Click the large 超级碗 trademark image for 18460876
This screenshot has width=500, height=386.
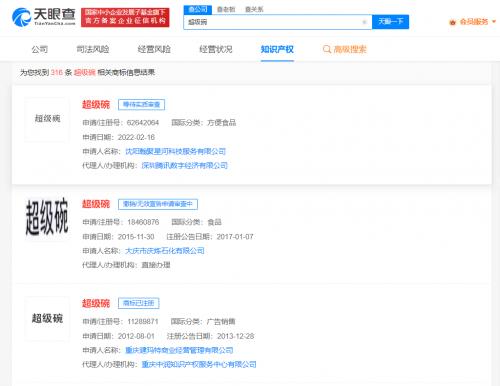(47, 217)
